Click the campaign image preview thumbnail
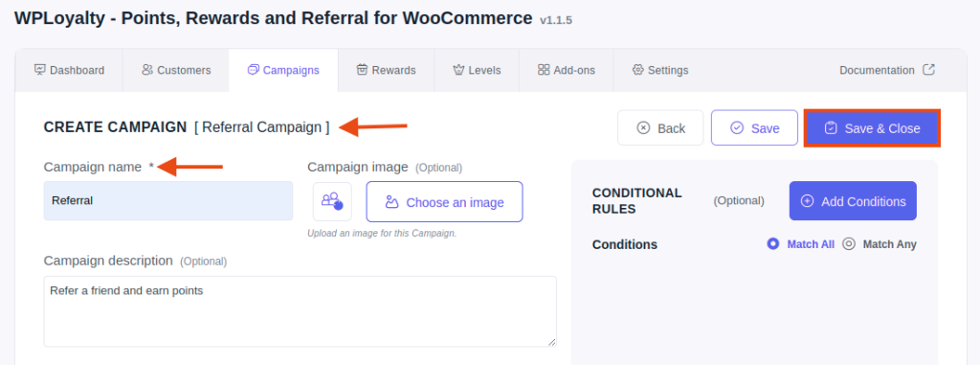 [332, 201]
